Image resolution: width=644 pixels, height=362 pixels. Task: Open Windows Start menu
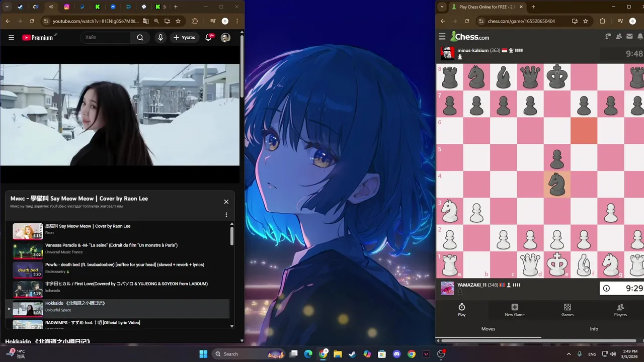[203, 354]
